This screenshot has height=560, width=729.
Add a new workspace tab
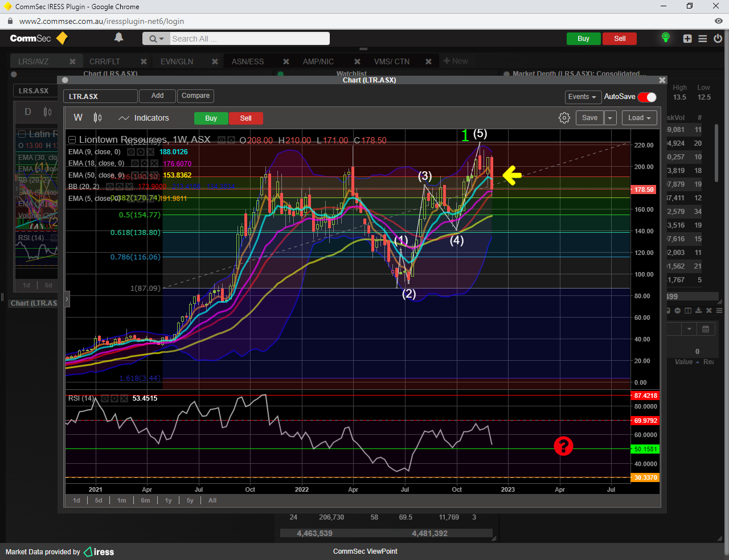coord(456,61)
